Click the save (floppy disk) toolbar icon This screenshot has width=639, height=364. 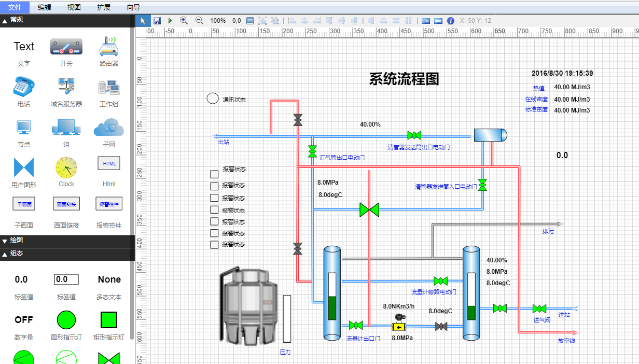click(157, 21)
